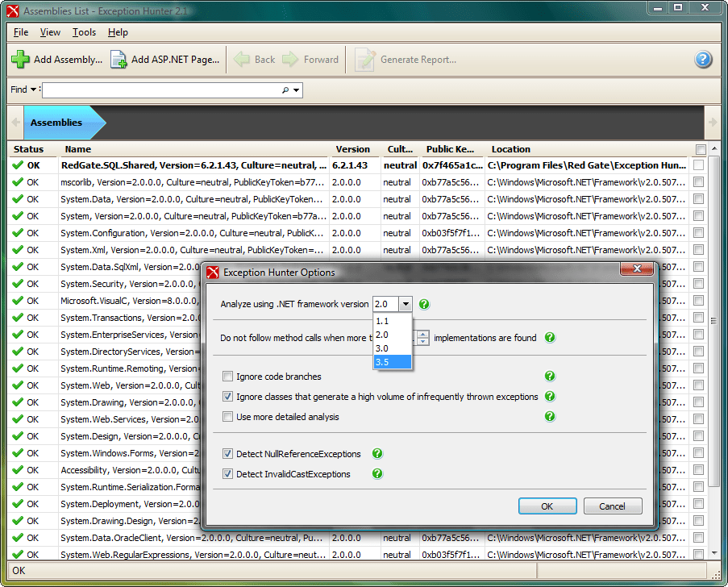Open the Find dropdown arrow
The width and height of the screenshot is (728, 587).
(32, 90)
